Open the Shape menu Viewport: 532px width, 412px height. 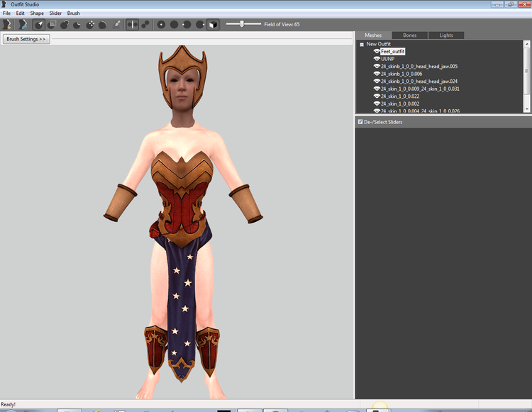37,13
